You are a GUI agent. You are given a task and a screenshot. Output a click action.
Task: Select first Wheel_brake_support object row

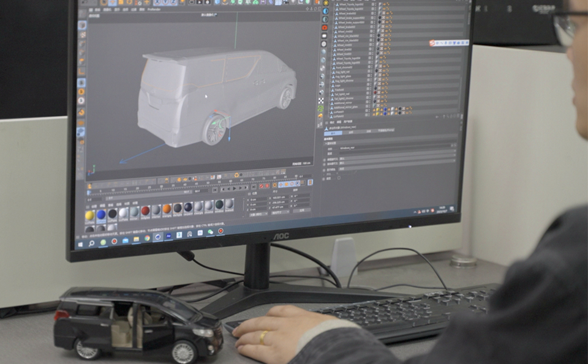point(351,18)
